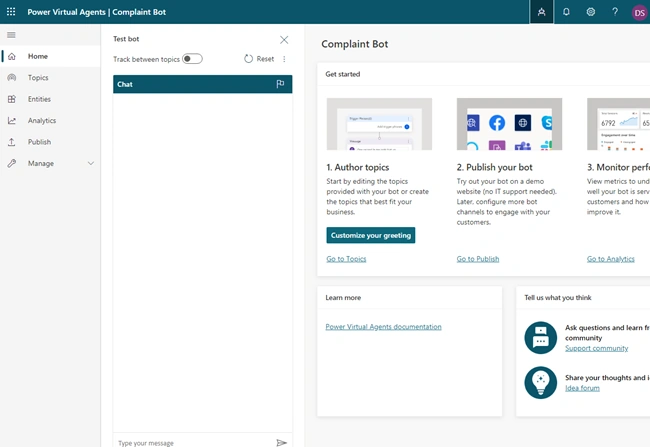The height and width of the screenshot is (447, 650).
Task: Open the Idea forum link
Action: (582, 388)
